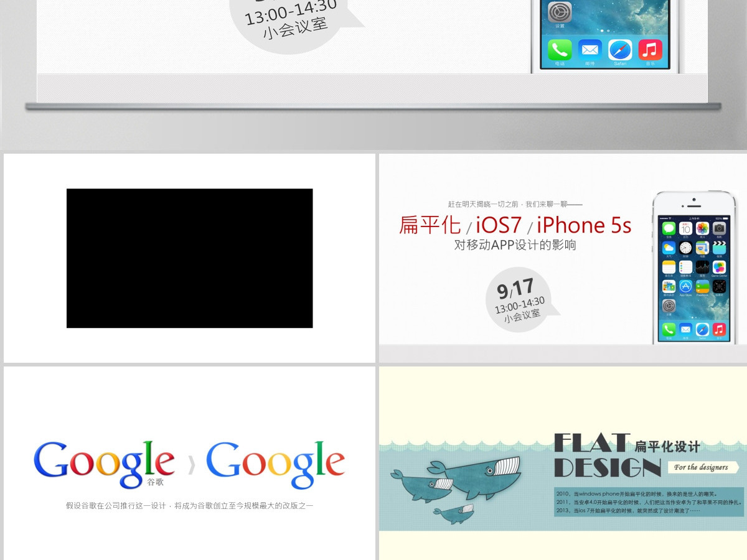Image resolution: width=747 pixels, height=560 pixels.
Task: Click the red '扁平化' title text
Action: click(430, 225)
